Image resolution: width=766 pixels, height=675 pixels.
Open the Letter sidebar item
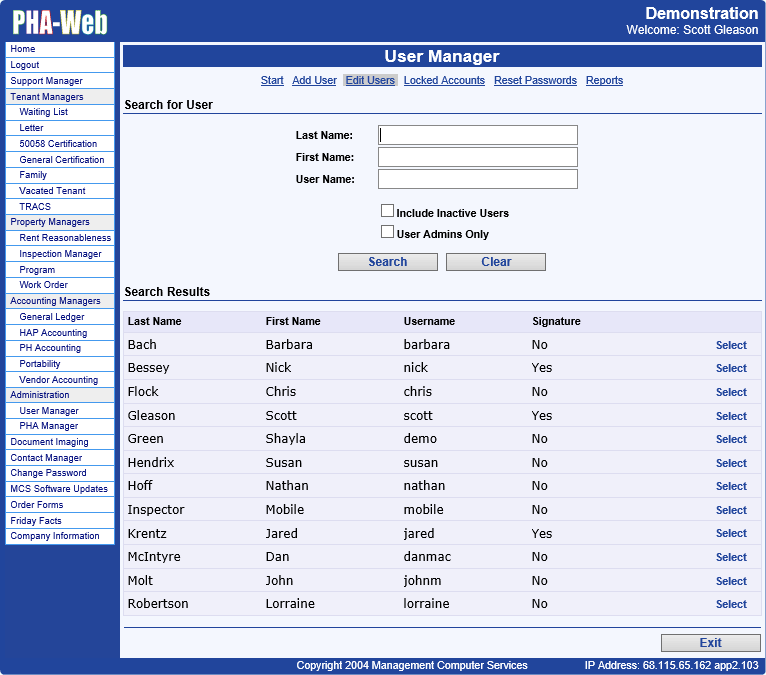[60, 128]
